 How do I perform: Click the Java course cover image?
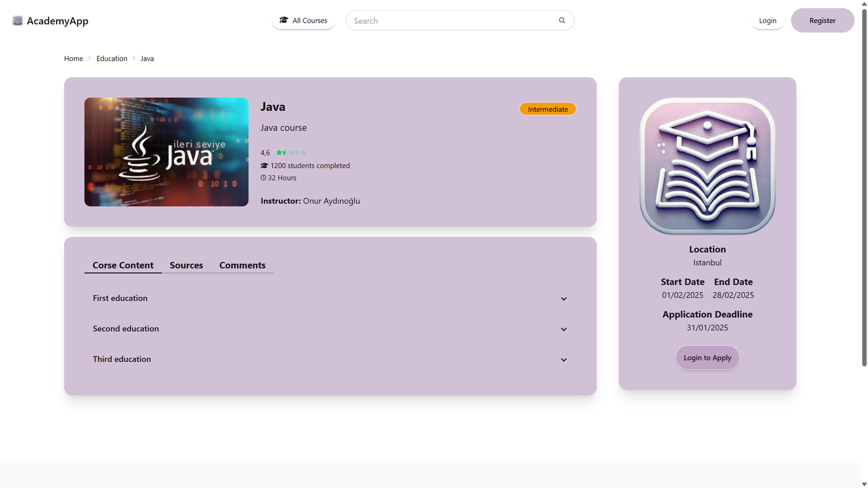coord(167,152)
